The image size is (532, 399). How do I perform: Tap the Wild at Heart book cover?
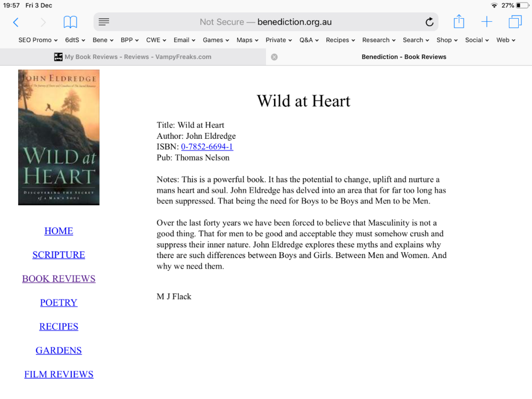59,137
